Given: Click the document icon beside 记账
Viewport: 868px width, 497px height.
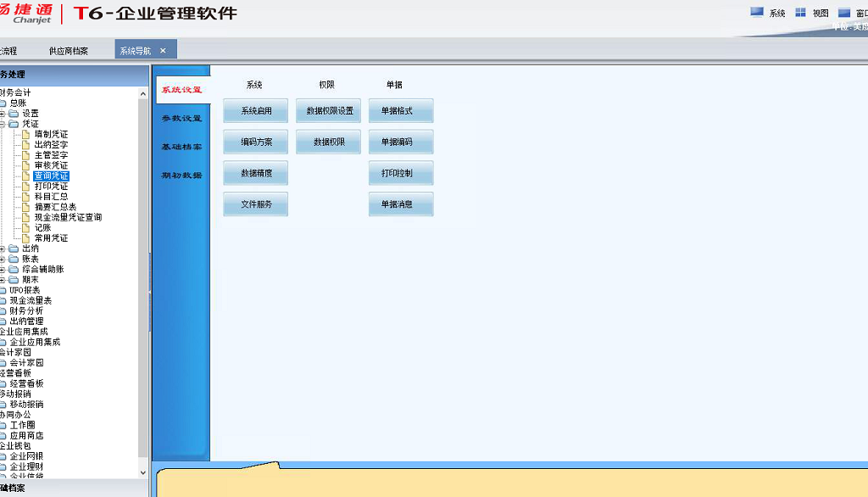Looking at the screenshot, I should click(25, 228).
